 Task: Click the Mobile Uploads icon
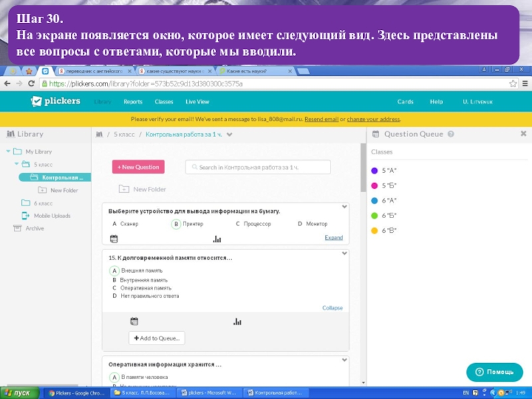[25, 215]
